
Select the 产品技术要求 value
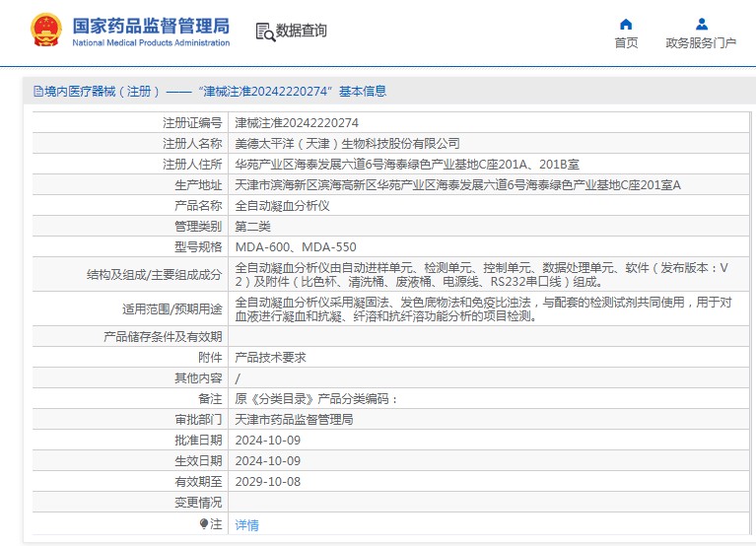coord(270,358)
